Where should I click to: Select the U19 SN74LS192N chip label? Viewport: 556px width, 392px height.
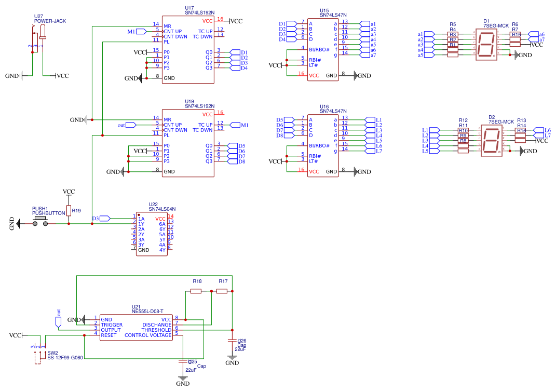click(200, 104)
